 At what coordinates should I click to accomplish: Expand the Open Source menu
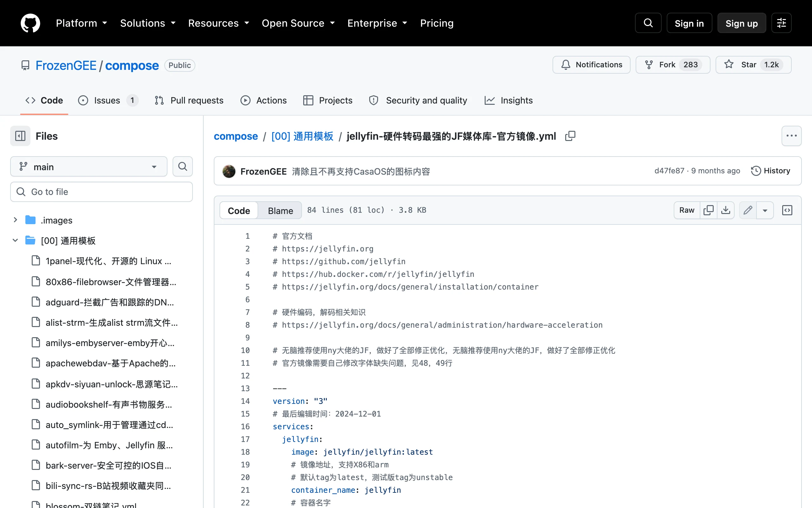[x=298, y=23]
